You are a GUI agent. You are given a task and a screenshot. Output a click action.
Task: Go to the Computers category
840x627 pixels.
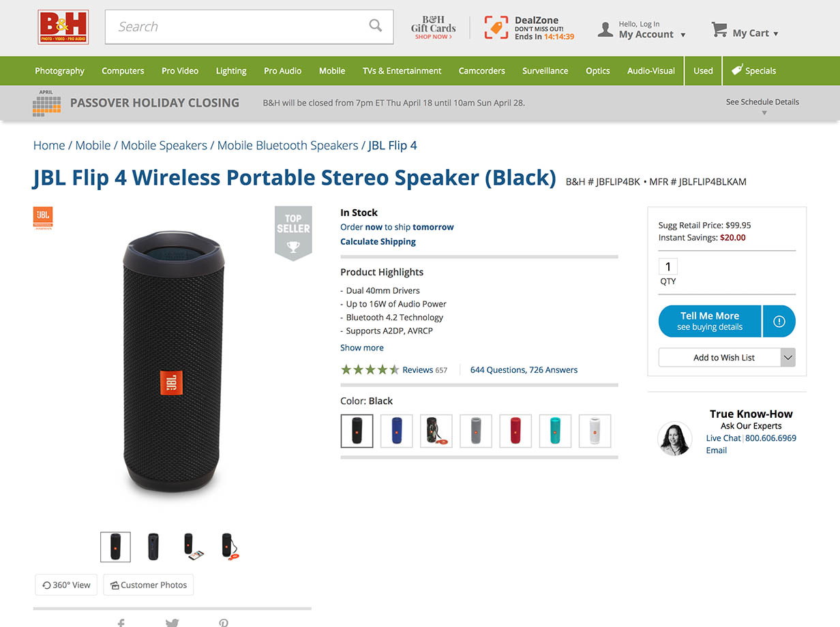pos(123,71)
